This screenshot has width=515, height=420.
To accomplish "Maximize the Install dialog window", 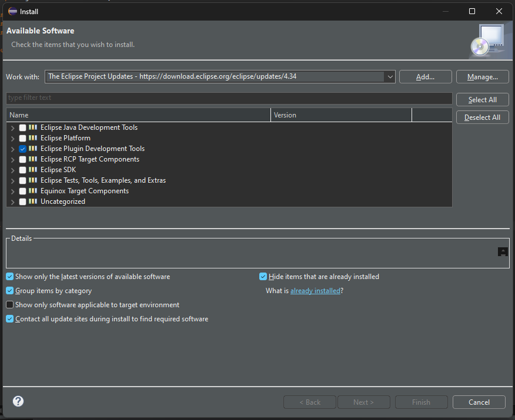I will [x=472, y=12].
